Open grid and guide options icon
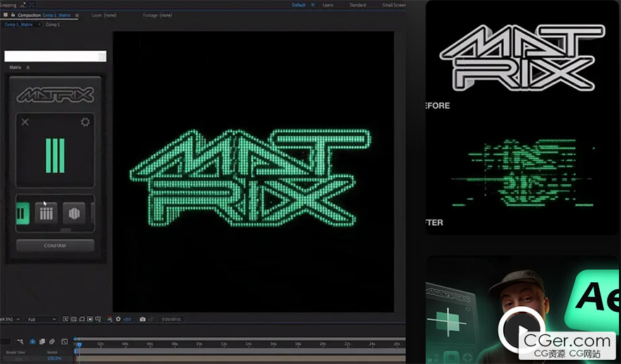Image resolution: width=621 pixels, height=364 pixels. click(98, 319)
